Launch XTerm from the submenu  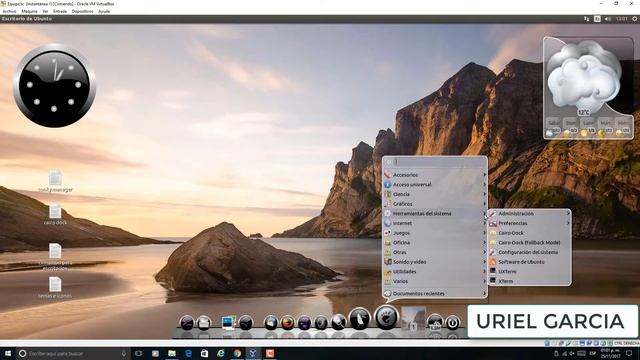529,281
